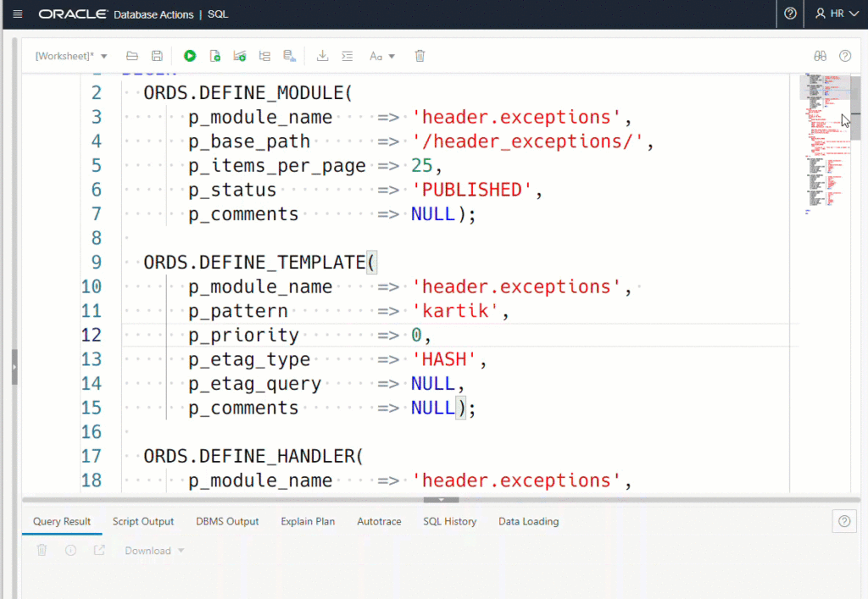Open the Worksheet dropdown menu
Image resolution: width=868 pixels, height=599 pixels.
[71, 55]
